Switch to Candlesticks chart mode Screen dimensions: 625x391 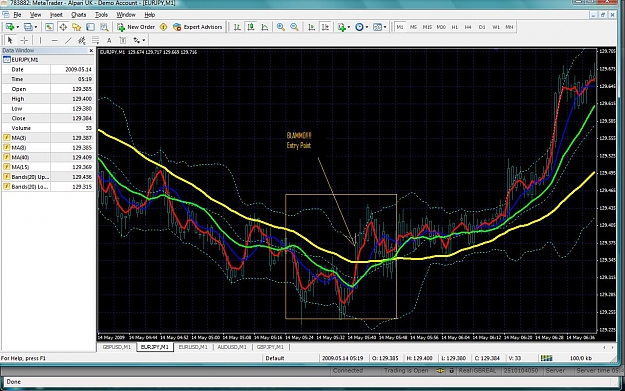(x=251, y=27)
